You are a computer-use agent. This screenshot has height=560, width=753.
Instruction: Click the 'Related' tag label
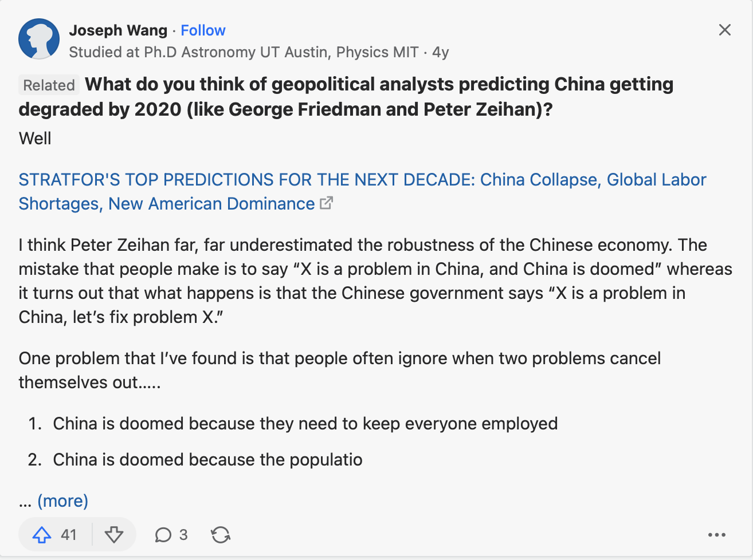click(49, 85)
